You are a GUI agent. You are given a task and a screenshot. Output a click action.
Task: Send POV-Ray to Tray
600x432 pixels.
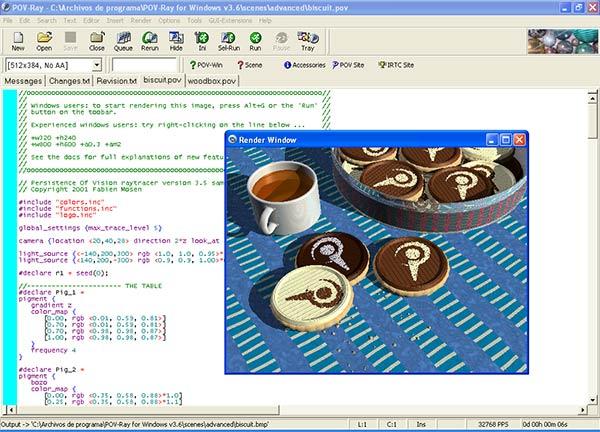tap(307, 40)
